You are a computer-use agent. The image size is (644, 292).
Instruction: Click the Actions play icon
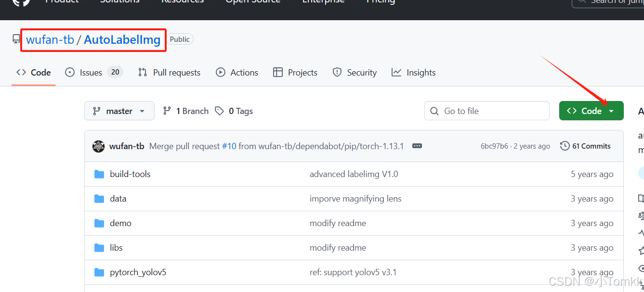coord(221,73)
